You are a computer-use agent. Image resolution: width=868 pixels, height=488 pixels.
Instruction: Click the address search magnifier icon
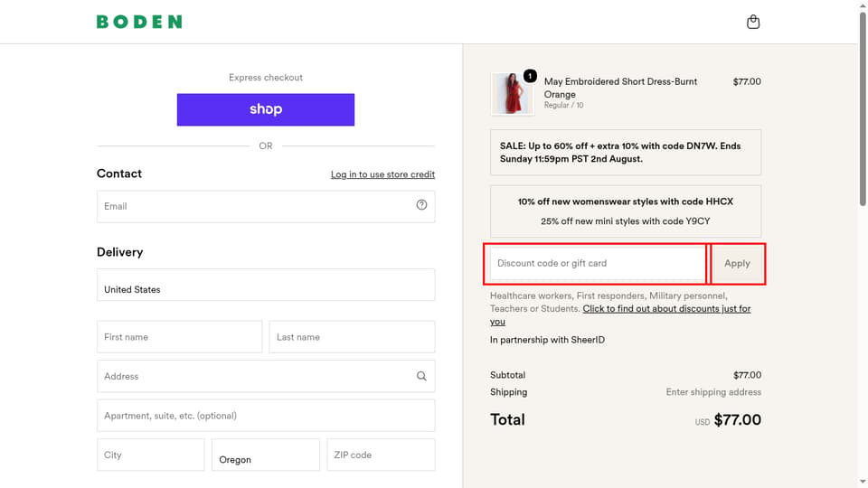(x=421, y=376)
